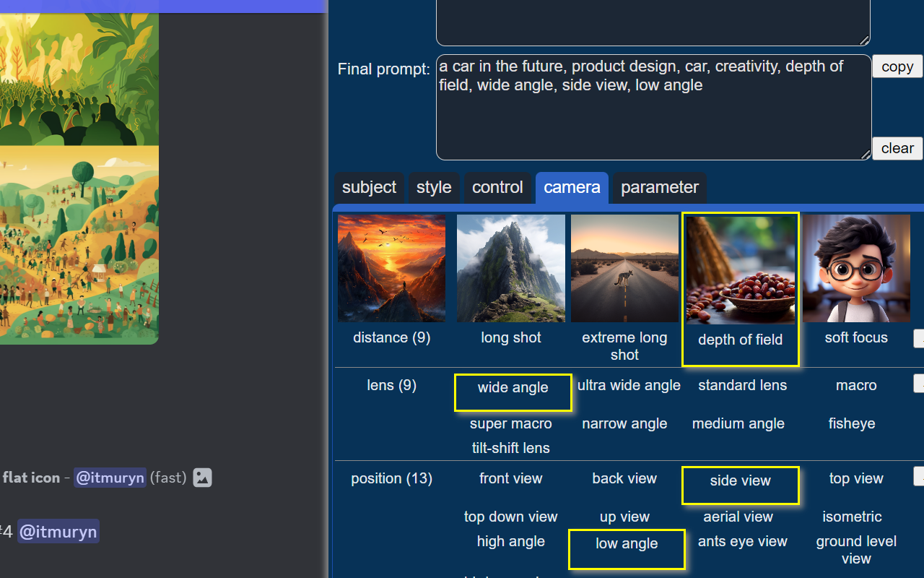The width and height of the screenshot is (924, 578).
Task: Switch to the "subject" tab
Action: click(369, 187)
